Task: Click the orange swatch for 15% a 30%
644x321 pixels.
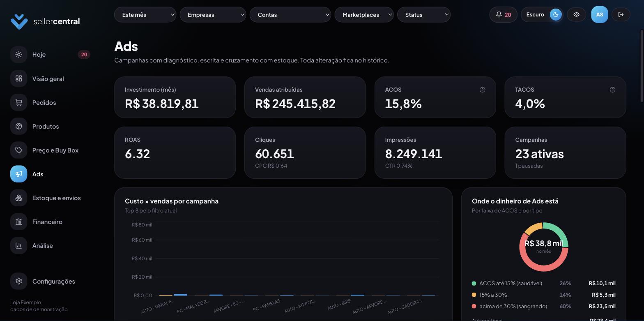Action: click(x=474, y=295)
